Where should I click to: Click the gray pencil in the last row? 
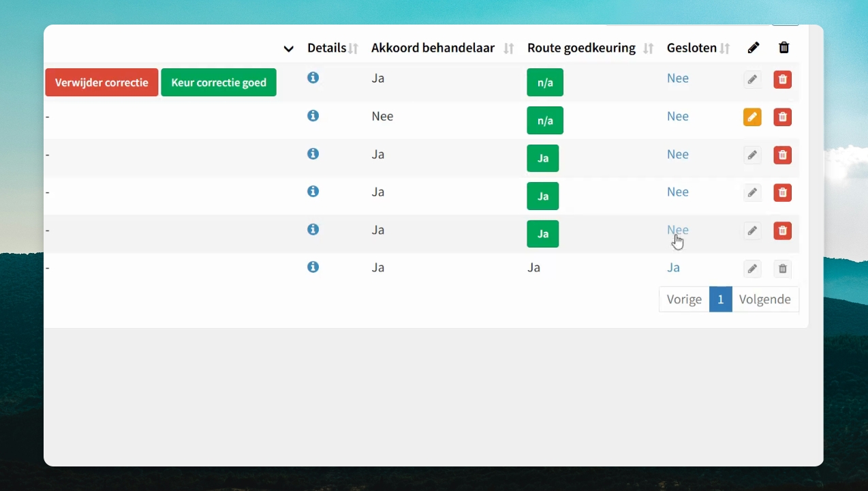pos(752,269)
